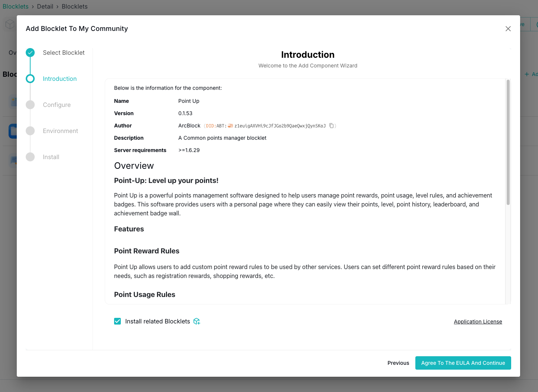The image size is (538, 392).
Task: Click the DID avatar icon beside the address
Action: pyautogui.click(x=230, y=126)
